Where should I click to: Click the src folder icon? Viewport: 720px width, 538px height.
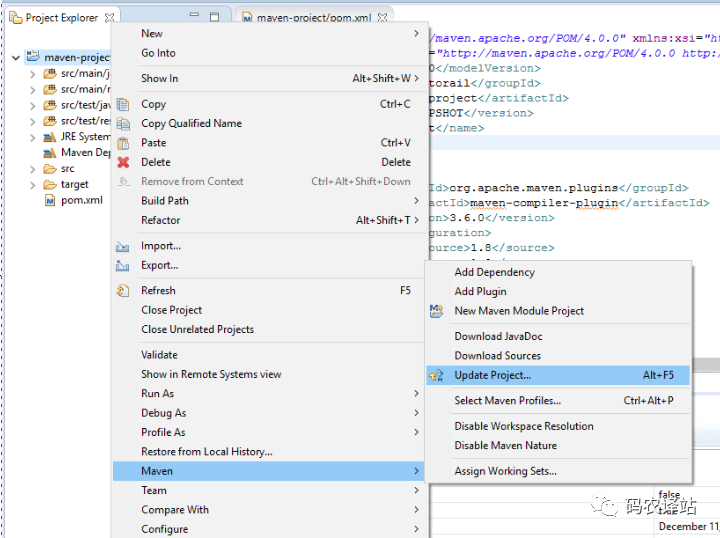pyautogui.click(x=50, y=169)
